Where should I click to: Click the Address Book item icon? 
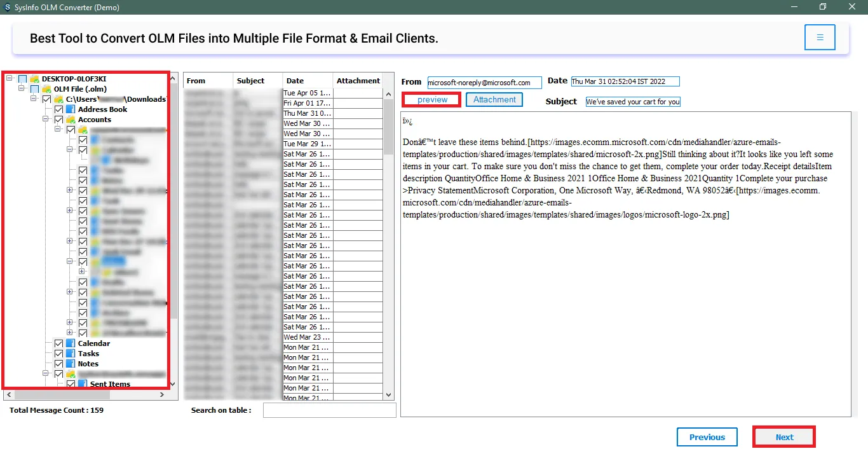71,109
